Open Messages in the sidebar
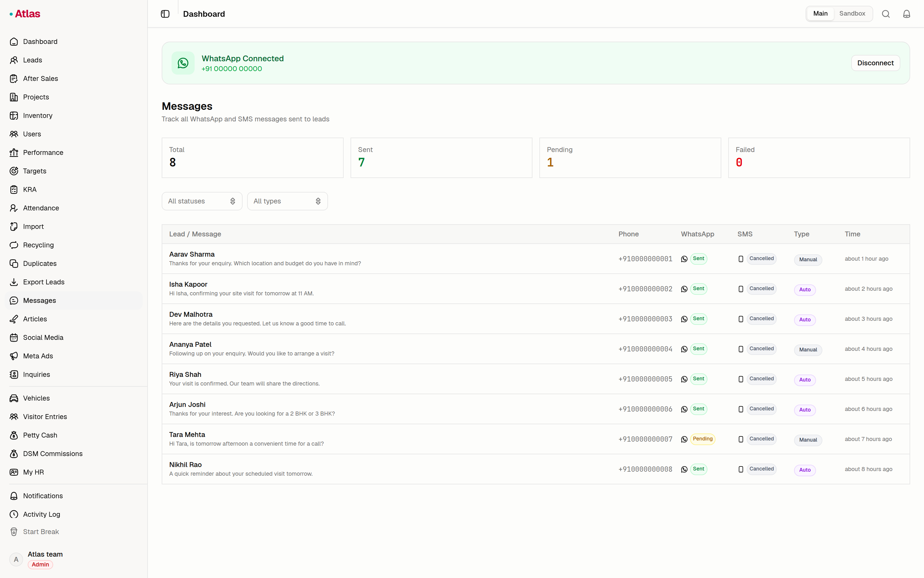 [x=74, y=301]
